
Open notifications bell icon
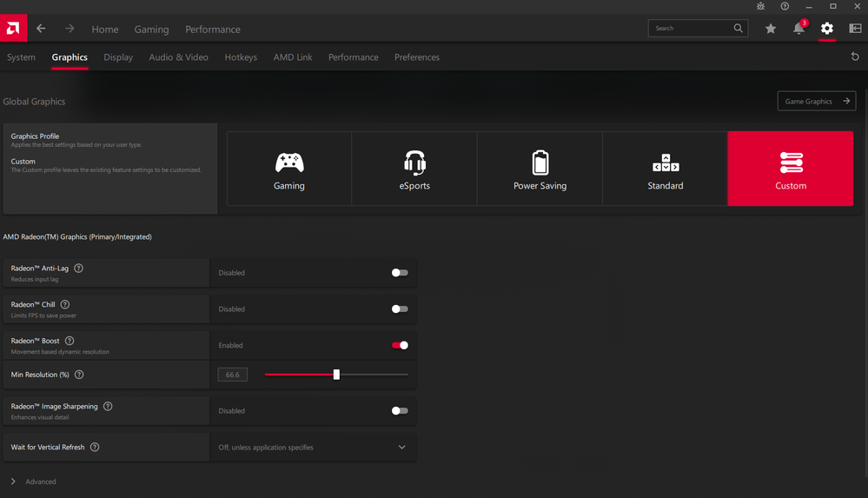click(x=798, y=29)
